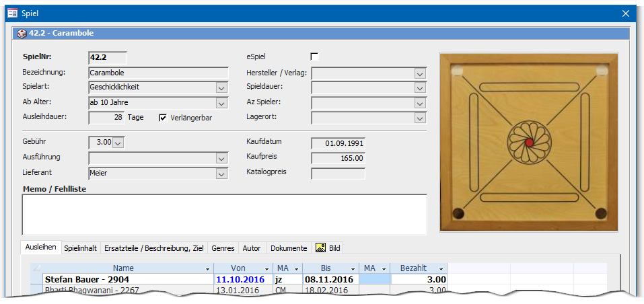Expand the Ab Alter dropdown
This screenshot has width=644, height=304.
221,103
